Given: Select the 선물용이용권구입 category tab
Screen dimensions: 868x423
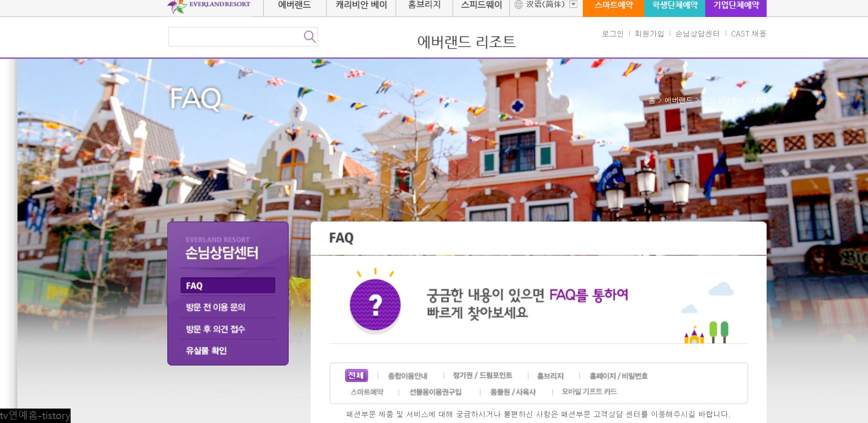Looking at the screenshot, I should (435, 392).
